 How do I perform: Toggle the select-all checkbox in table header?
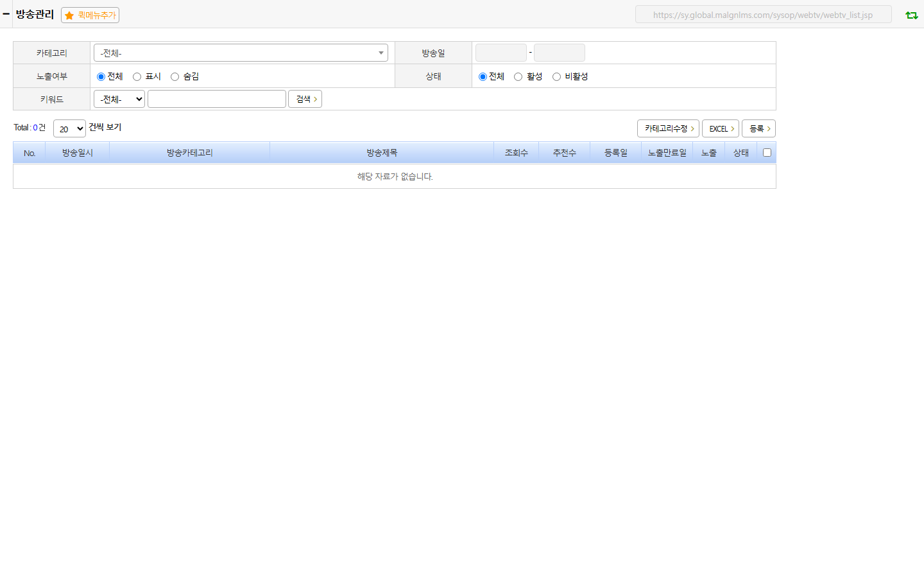[x=767, y=152]
